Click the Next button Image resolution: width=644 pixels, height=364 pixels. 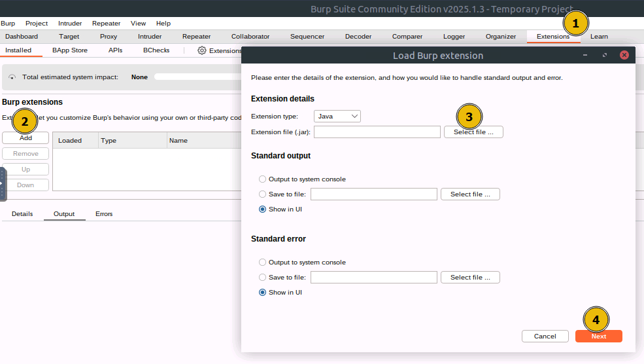[x=599, y=336]
